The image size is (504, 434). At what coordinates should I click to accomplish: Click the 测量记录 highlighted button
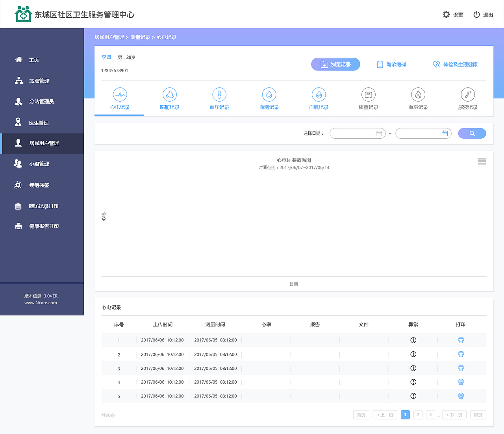point(335,64)
